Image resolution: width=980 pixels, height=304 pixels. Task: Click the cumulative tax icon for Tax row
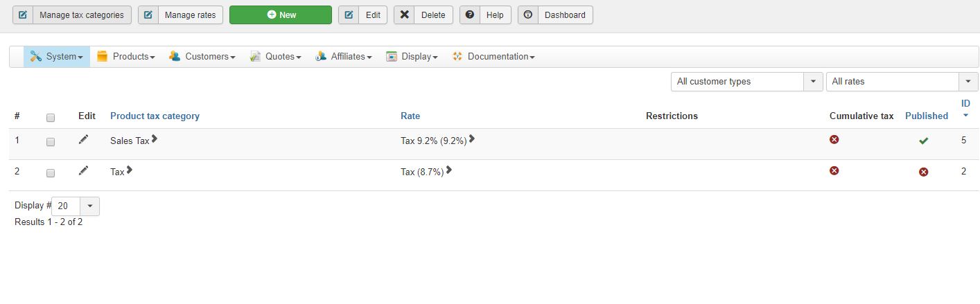834,170
